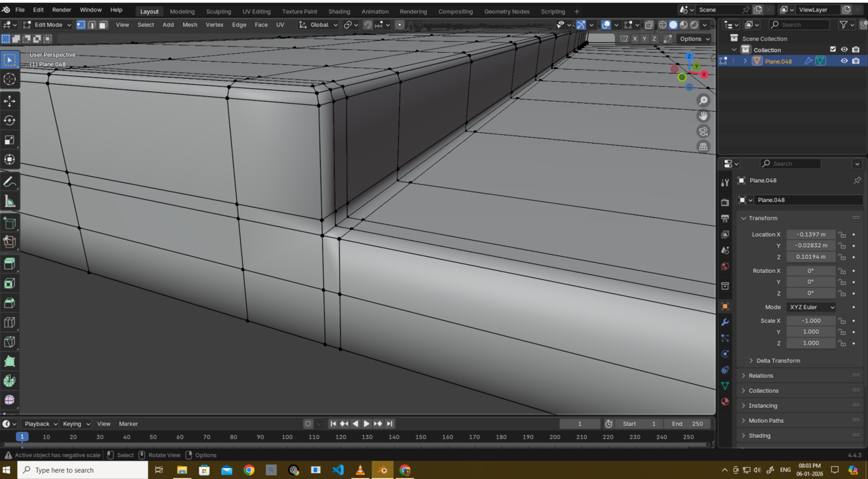This screenshot has width=868, height=479.
Task: Open the Modifiers wrench properties tab
Action: [725, 322]
